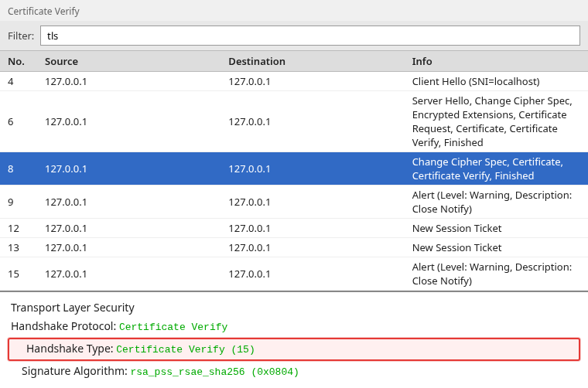Click Handshake Type Certificate Verify (15) field
The width and height of the screenshot is (588, 388).
click(x=294, y=349)
